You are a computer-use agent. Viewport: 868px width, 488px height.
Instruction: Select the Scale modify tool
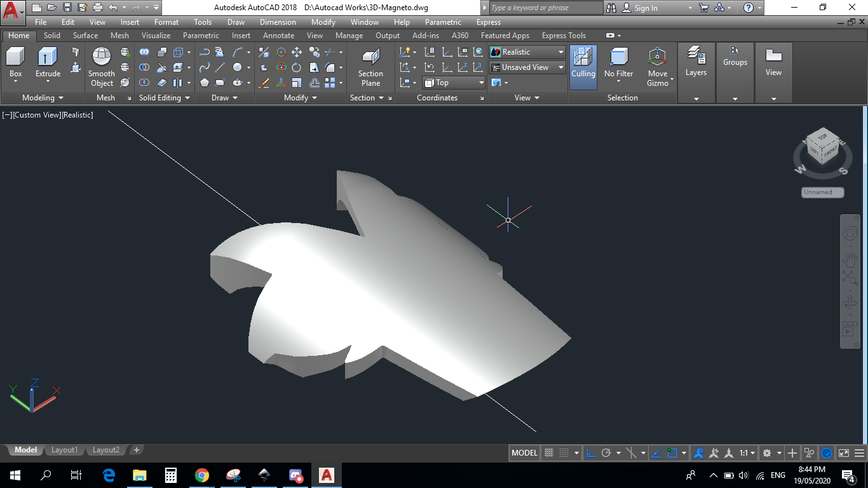pos(296,83)
